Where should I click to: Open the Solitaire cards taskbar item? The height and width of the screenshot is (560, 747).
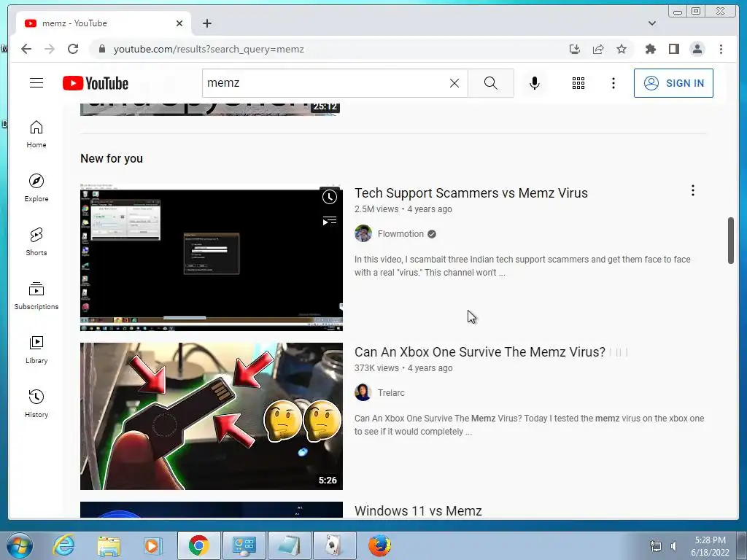tap(334, 545)
